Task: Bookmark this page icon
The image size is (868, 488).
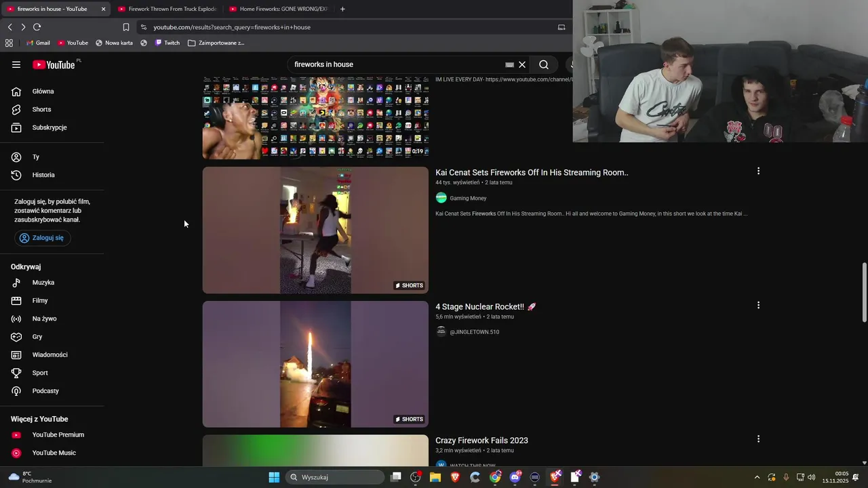Action: click(126, 27)
